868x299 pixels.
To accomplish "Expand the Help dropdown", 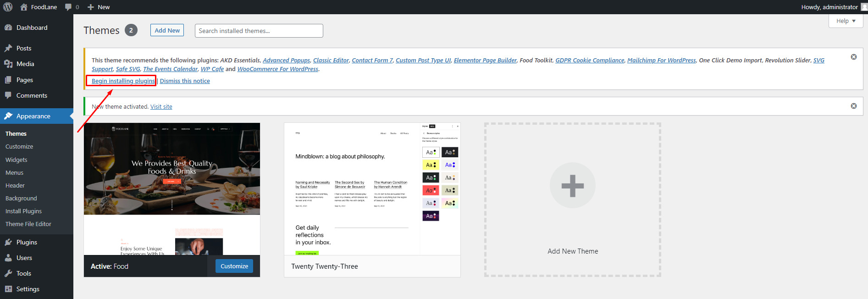I will point(846,21).
